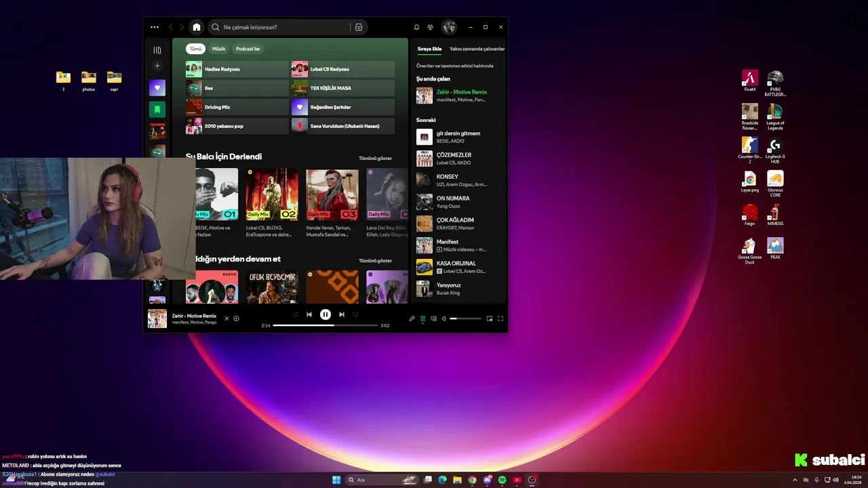The width and height of the screenshot is (868, 488).
Task: Open Lvbel C5 Radyosu shortcut
Action: click(x=343, y=69)
